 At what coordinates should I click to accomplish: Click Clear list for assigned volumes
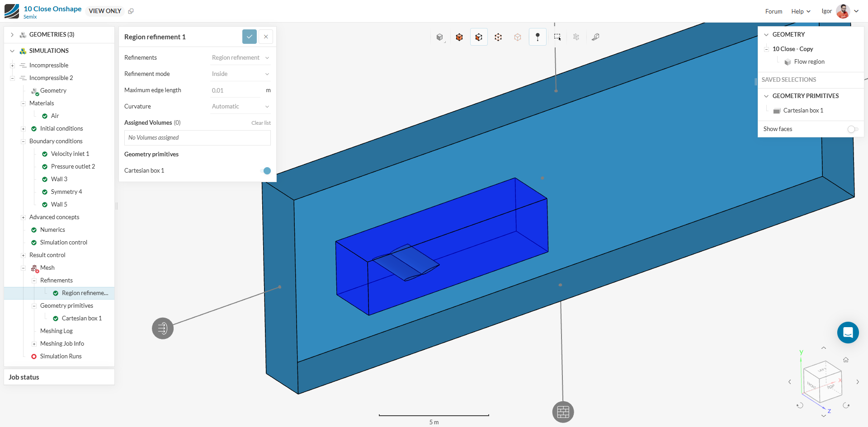click(x=261, y=123)
